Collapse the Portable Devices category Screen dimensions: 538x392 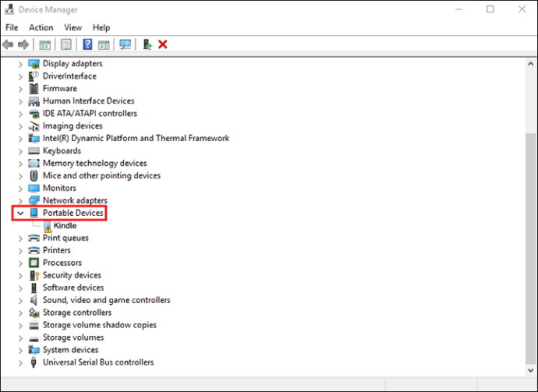click(20, 213)
